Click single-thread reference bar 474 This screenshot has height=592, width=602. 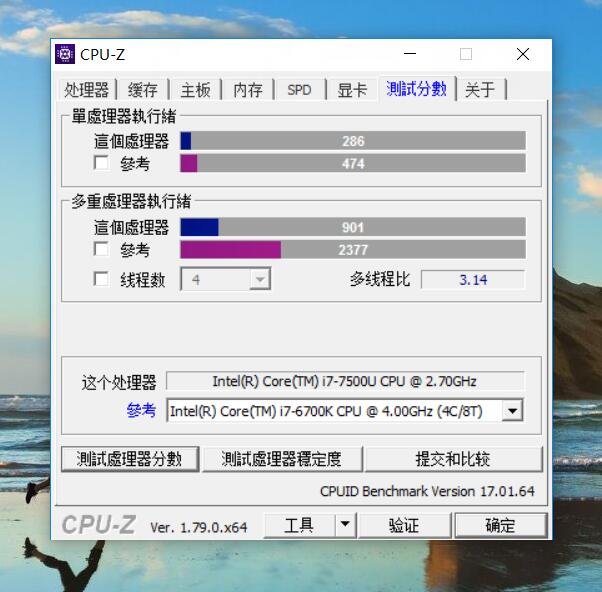[x=353, y=163]
